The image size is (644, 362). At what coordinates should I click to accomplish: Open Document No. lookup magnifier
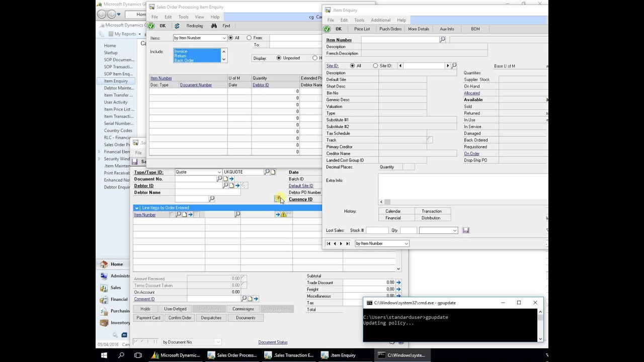219,179
